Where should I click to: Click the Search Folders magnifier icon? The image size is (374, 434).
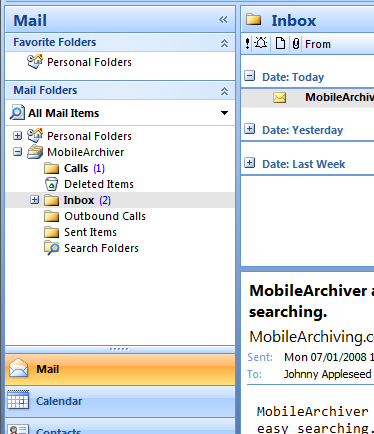(x=52, y=248)
